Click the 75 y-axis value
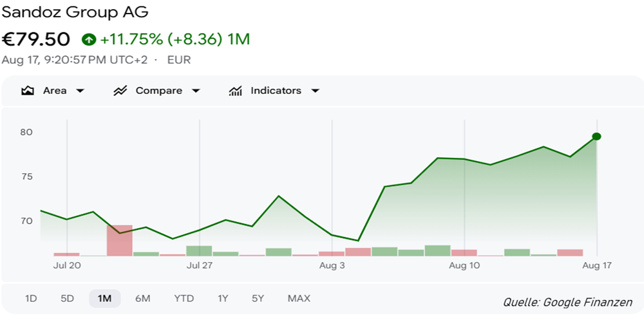Viewport: 644px width, 322px height. pyautogui.click(x=26, y=176)
